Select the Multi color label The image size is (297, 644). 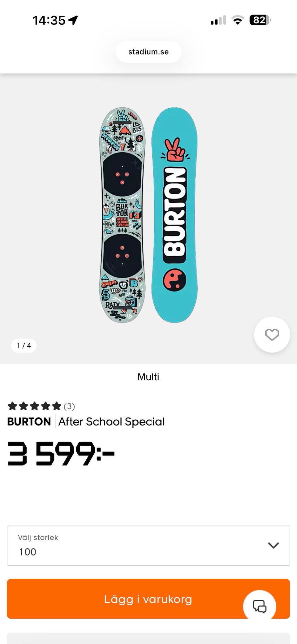148,377
